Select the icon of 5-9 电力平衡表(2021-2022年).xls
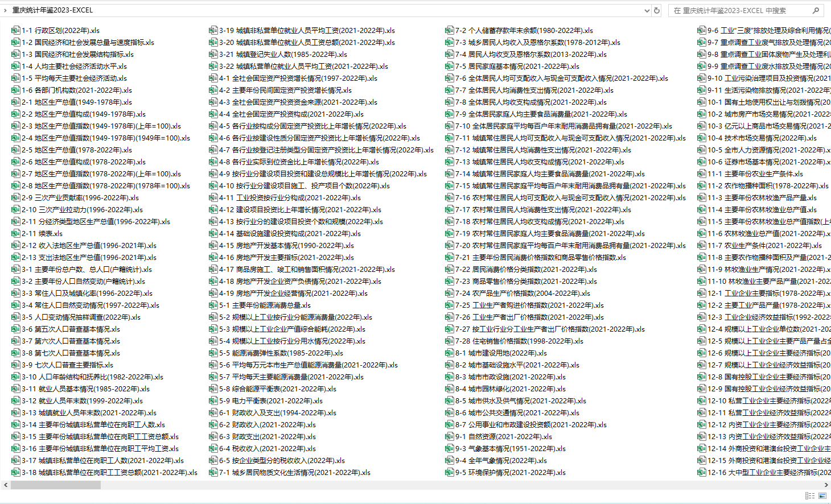The height and width of the screenshot is (504, 831). pos(213,400)
